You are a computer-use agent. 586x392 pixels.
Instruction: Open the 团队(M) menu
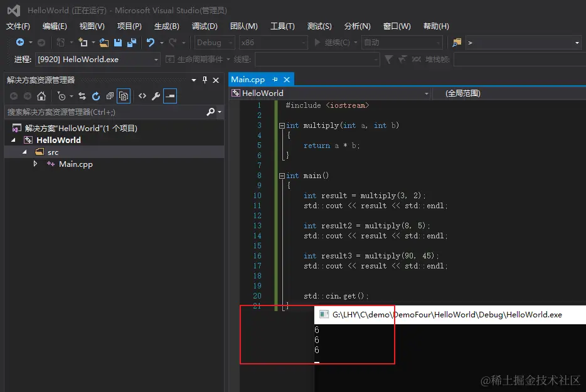click(243, 26)
